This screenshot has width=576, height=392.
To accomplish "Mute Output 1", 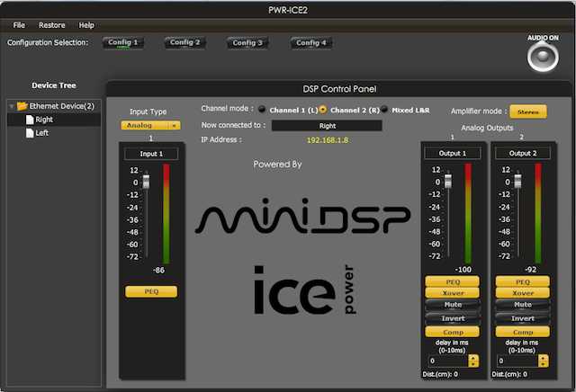I will 453,305.
